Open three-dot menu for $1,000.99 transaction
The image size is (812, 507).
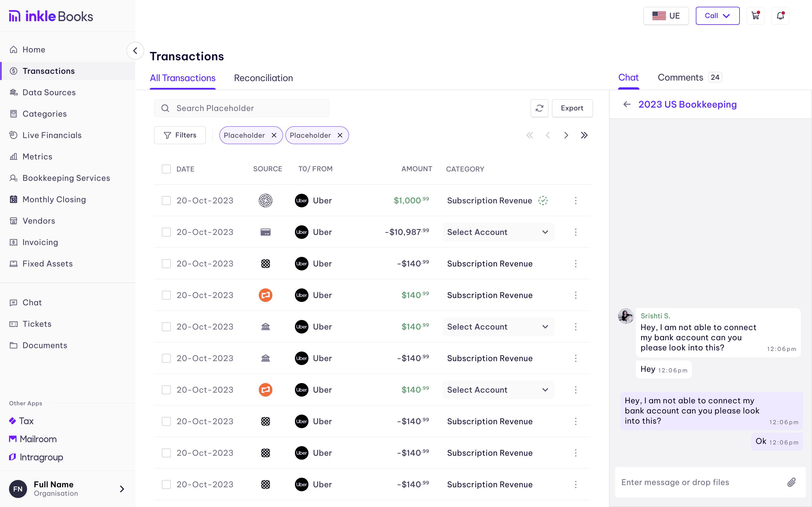point(575,201)
